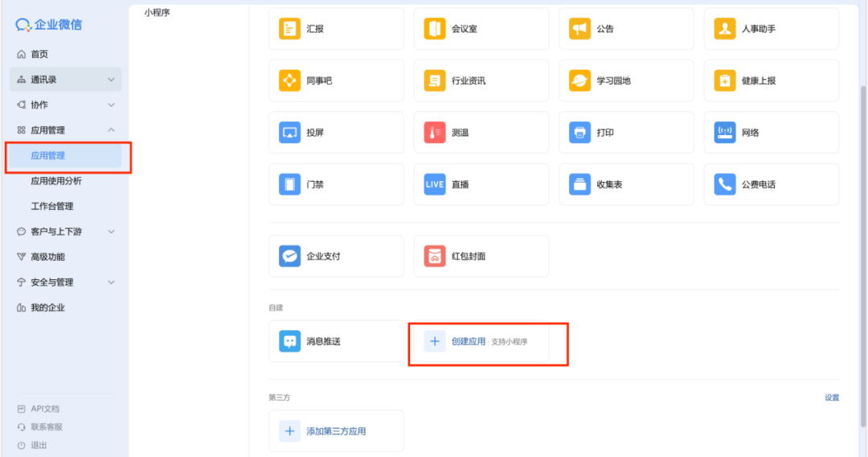Click the 高级功能 sidebar icon
Viewport: 868px width, 457px height.
[x=21, y=257]
